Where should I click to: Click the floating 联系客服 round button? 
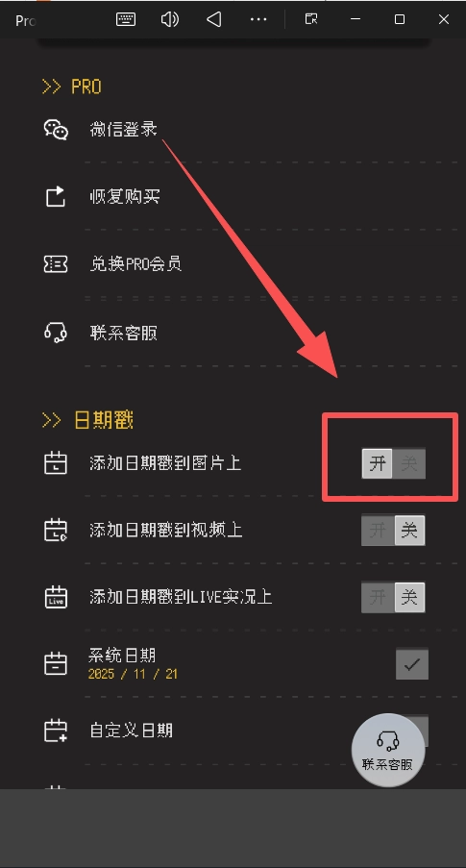click(x=388, y=750)
